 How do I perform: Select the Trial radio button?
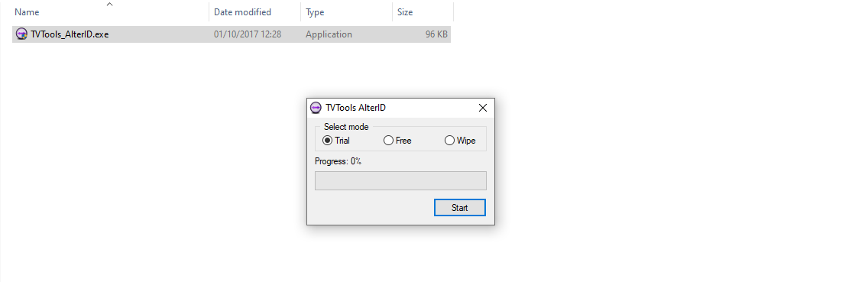(327, 141)
